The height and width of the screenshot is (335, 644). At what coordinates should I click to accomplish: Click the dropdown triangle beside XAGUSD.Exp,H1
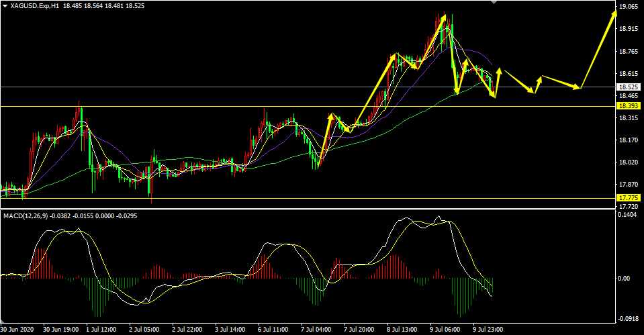click(5, 6)
